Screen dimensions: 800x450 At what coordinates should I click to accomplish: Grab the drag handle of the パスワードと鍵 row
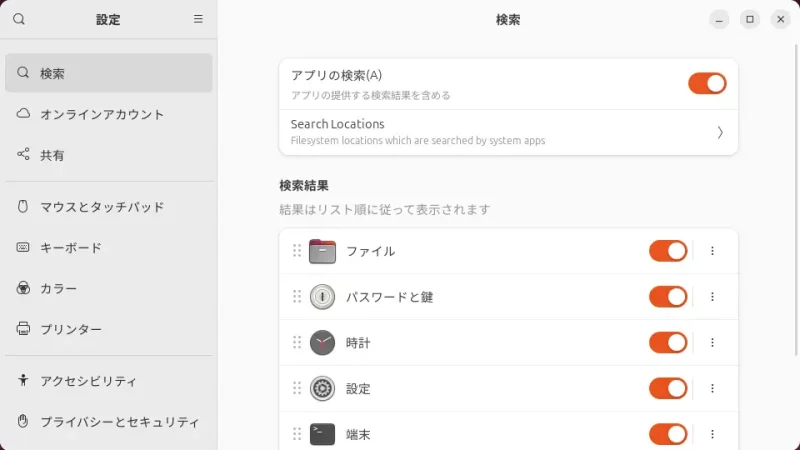click(297, 297)
